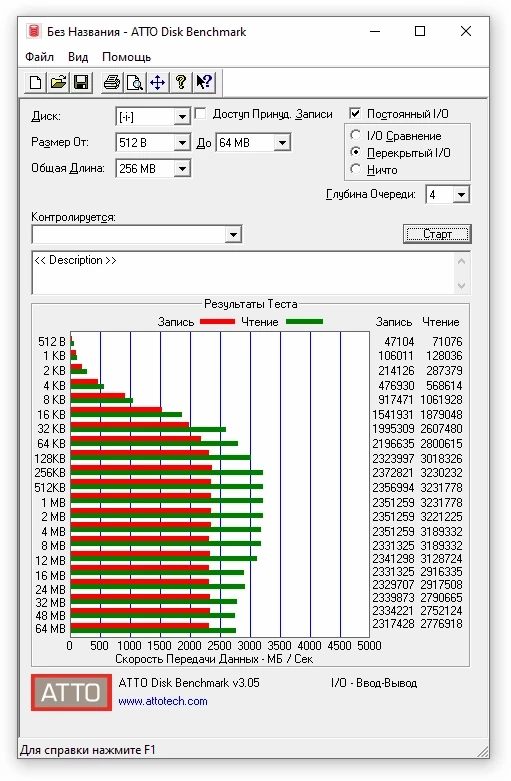Expand the Глубина Очереди dropdown
Viewport: 511px width, 781px height.
(461, 194)
